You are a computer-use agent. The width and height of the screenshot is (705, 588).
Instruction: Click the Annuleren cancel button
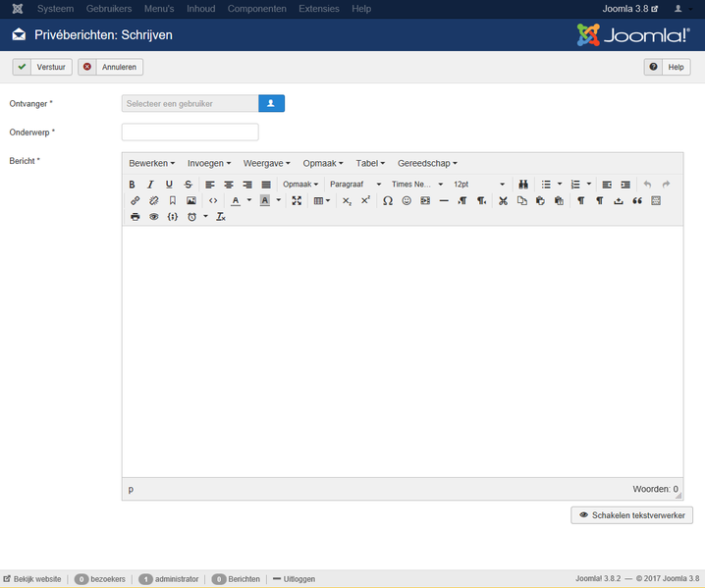[x=111, y=67]
